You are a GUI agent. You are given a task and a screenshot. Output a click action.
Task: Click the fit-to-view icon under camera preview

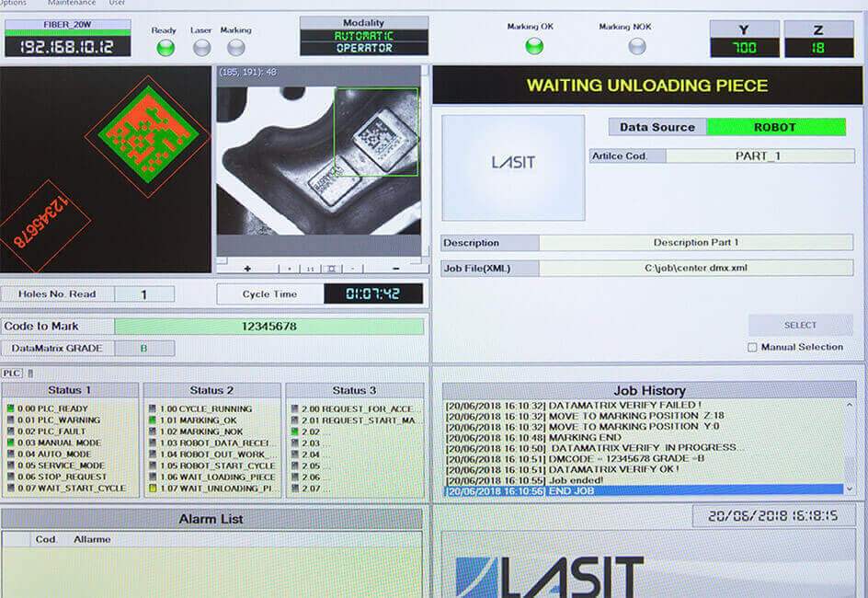point(332,269)
